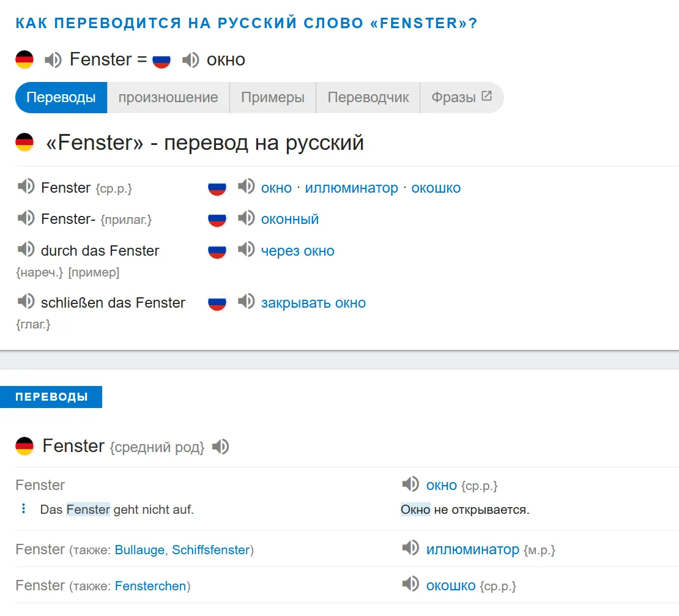Open three-dot menu beside example sentence
Viewport: 679px width, 616px height.
pyautogui.click(x=24, y=509)
